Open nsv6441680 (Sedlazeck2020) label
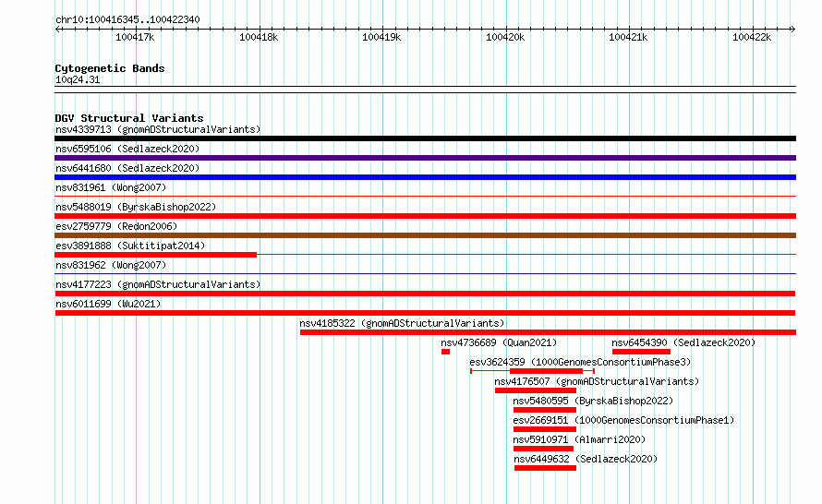The width and height of the screenshot is (822, 504). (x=127, y=168)
